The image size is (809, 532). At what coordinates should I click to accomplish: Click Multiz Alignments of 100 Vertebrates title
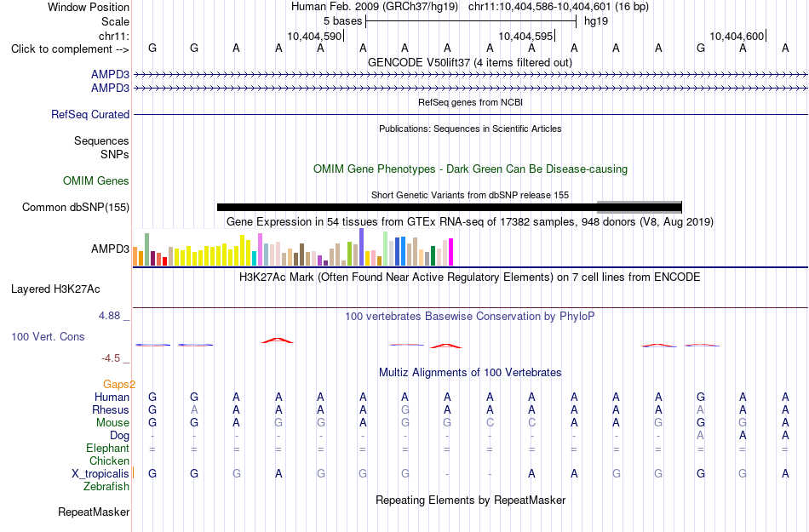[x=470, y=372]
